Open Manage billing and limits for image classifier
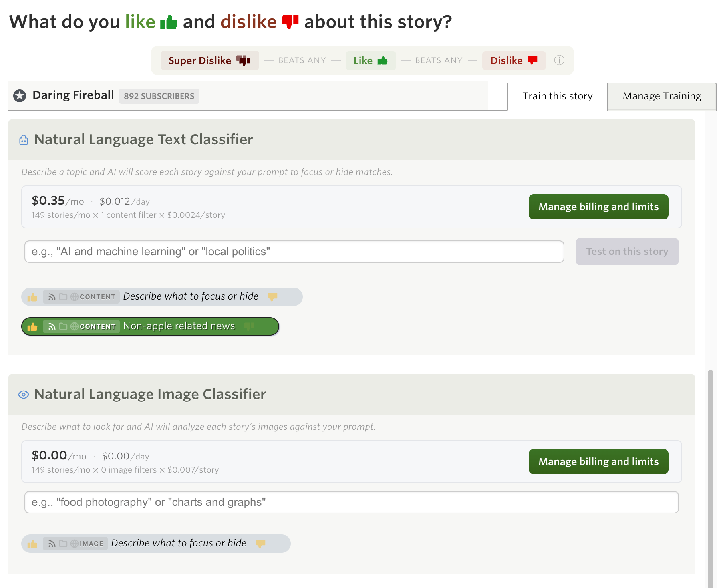Screen dimensions: 725x588 pos(598,462)
